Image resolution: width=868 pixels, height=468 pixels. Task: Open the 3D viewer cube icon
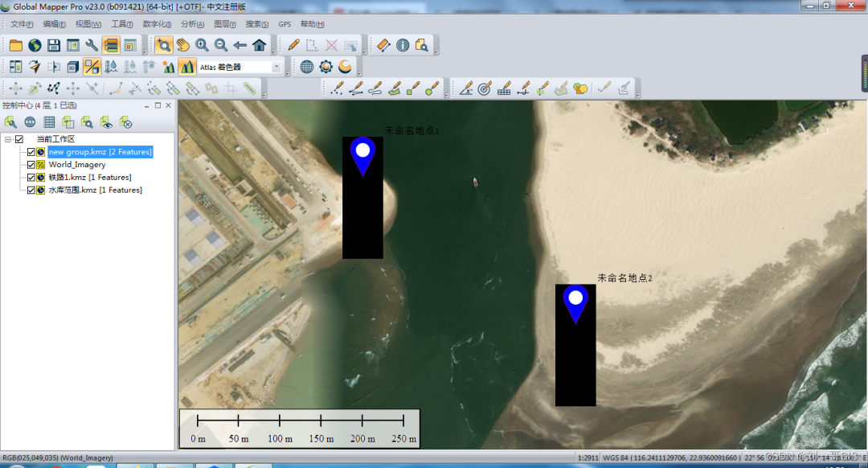tap(73, 67)
